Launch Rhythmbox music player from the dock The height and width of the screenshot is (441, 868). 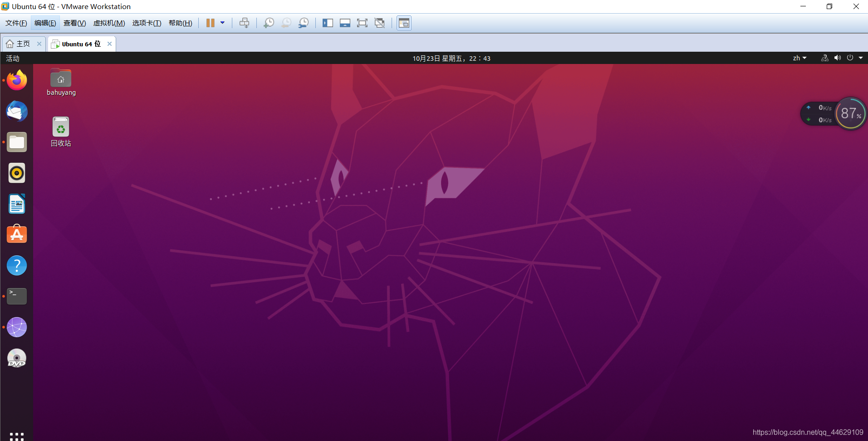pyautogui.click(x=17, y=173)
